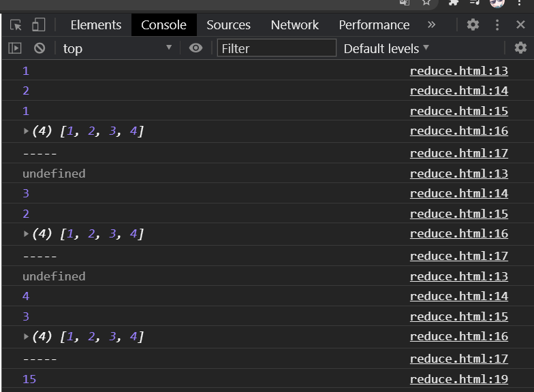This screenshot has height=392, width=534.
Task: Select the first undefined log entry
Action: point(54,174)
